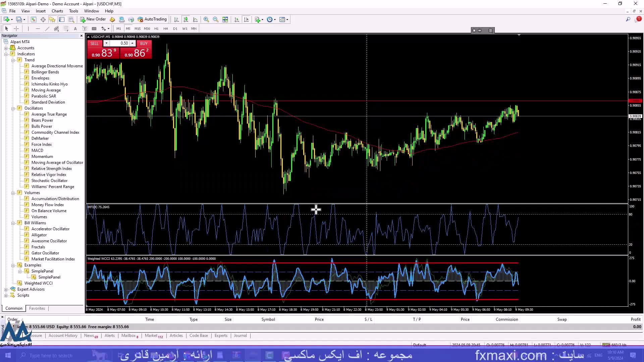Viewport: 644px width, 362px height.
Task: Expand the Expert Advisors tree node
Action: (x=6, y=289)
